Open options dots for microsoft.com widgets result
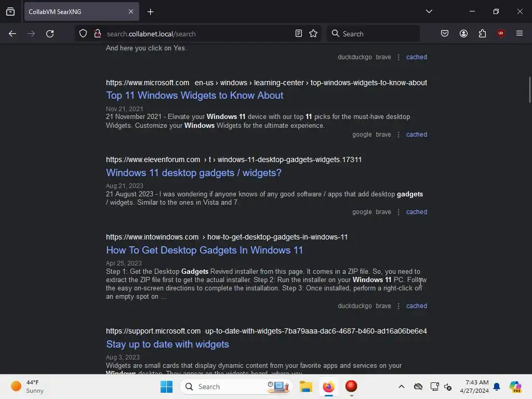The width and height of the screenshot is (532, 399). (398, 135)
